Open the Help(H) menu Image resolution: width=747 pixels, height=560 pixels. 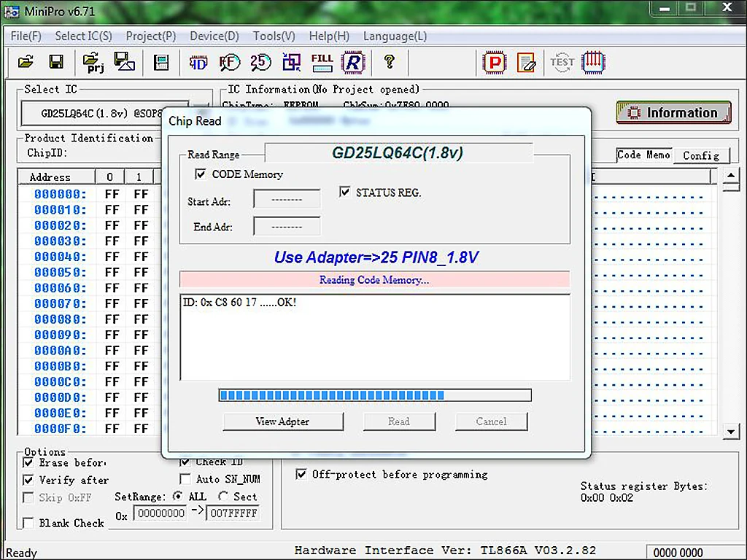click(x=329, y=36)
